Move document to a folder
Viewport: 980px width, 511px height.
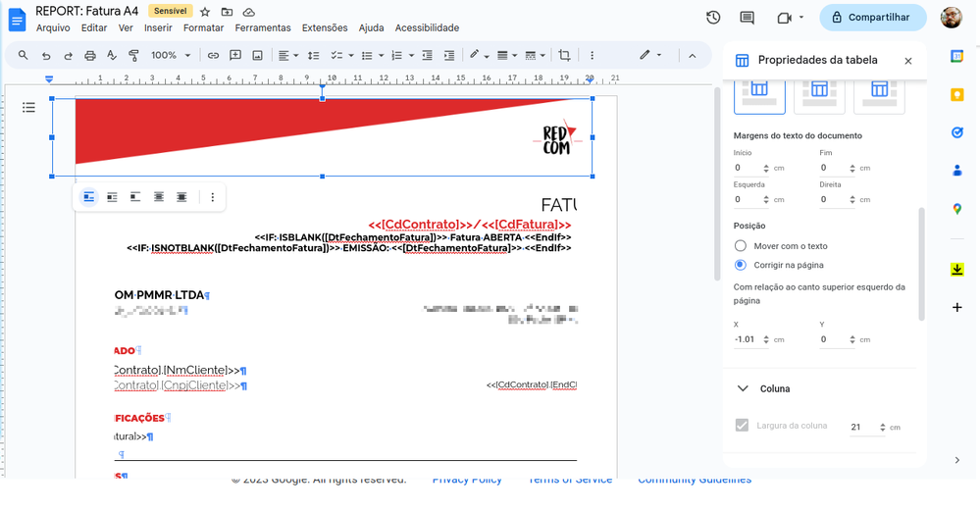[x=227, y=12]
